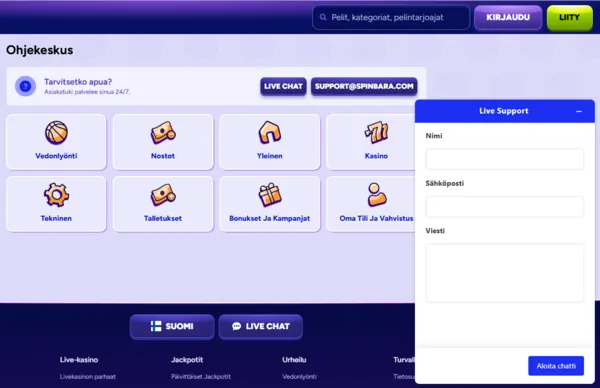Click the Live-kasino footer heading
600x388 pixels.
tap(79, 360)
